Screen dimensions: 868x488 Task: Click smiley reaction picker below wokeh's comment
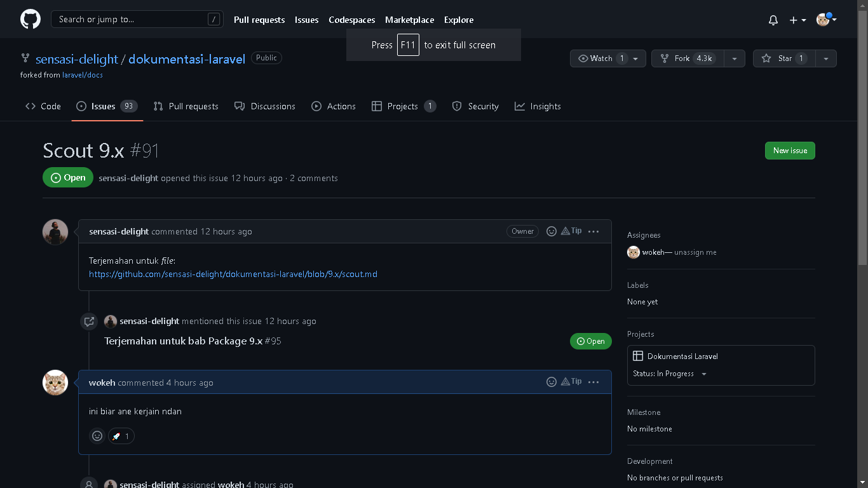pos(97,436)
